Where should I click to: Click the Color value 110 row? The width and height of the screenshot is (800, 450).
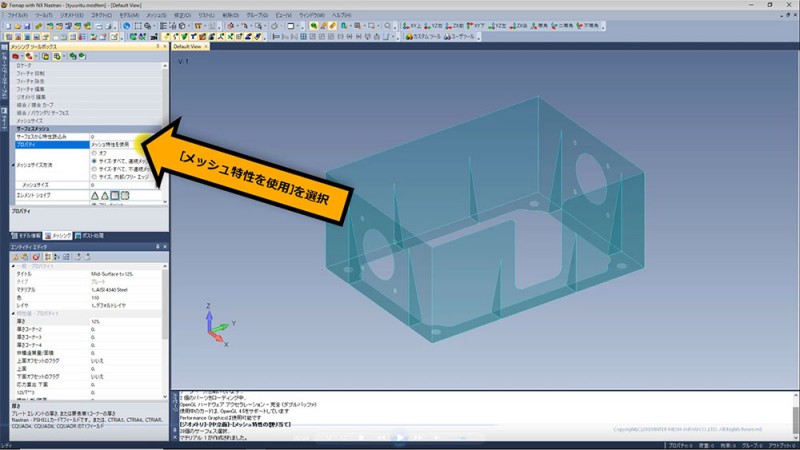[126, 297]
